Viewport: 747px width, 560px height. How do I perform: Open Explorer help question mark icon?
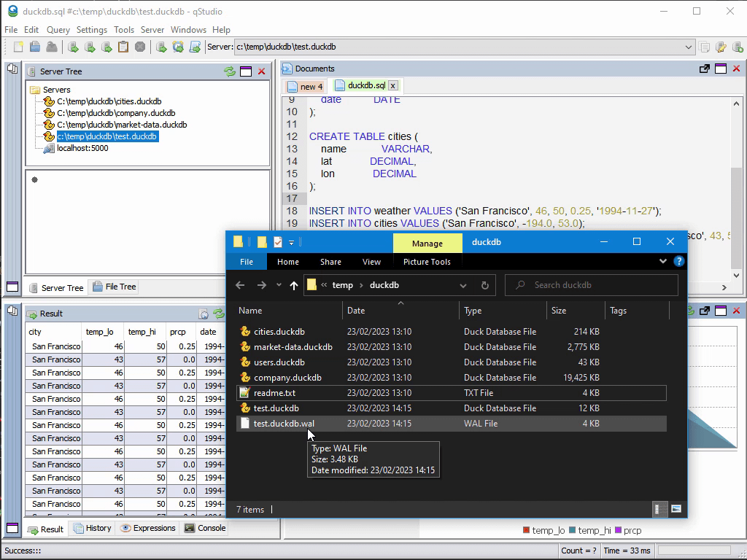coord(678,261)
